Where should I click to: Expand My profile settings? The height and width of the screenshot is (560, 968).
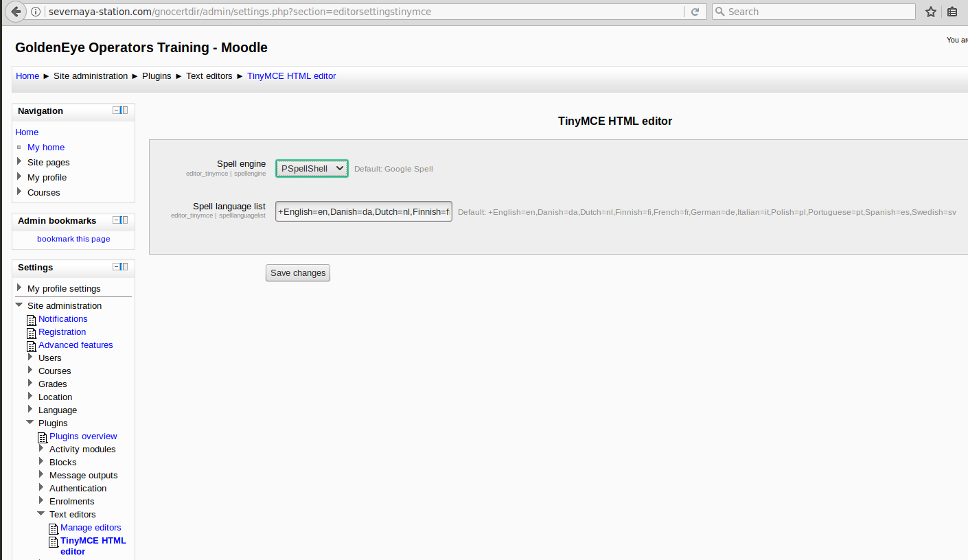click(19, 288)
